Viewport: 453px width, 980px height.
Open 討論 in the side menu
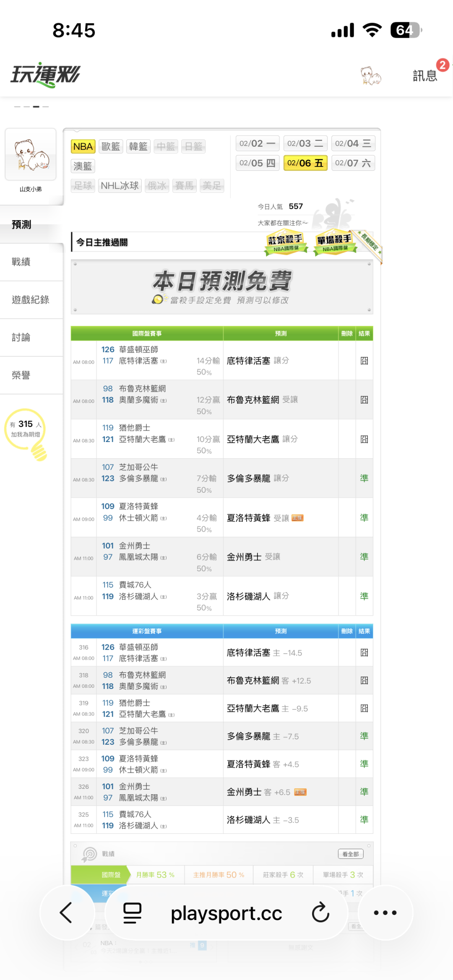(x=31, y=338)
